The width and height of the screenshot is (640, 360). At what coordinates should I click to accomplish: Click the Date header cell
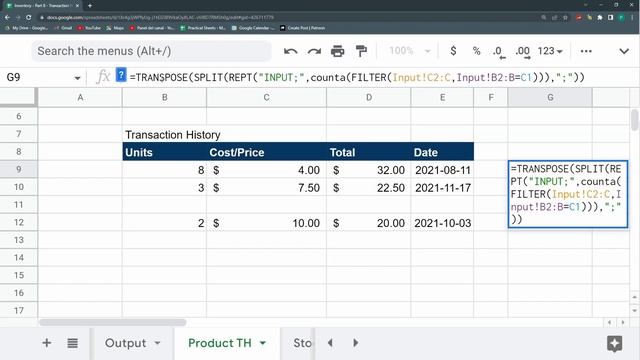442,152
